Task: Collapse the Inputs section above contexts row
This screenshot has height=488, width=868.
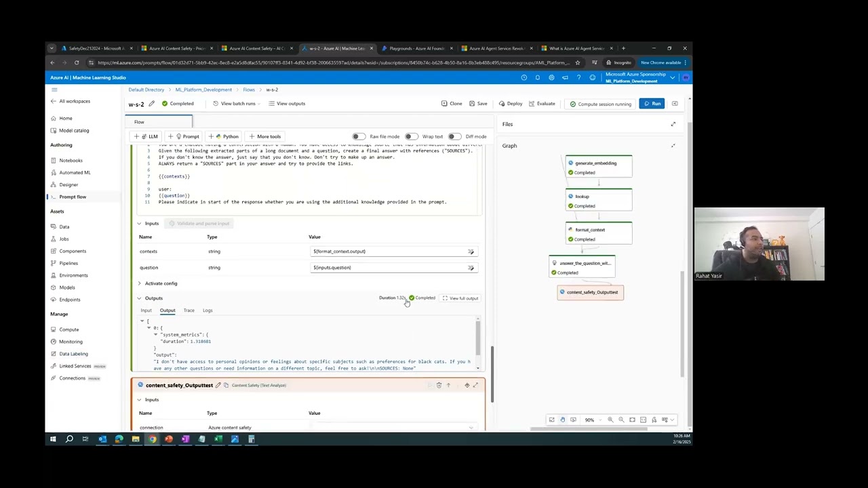Action: coord(139,224)
